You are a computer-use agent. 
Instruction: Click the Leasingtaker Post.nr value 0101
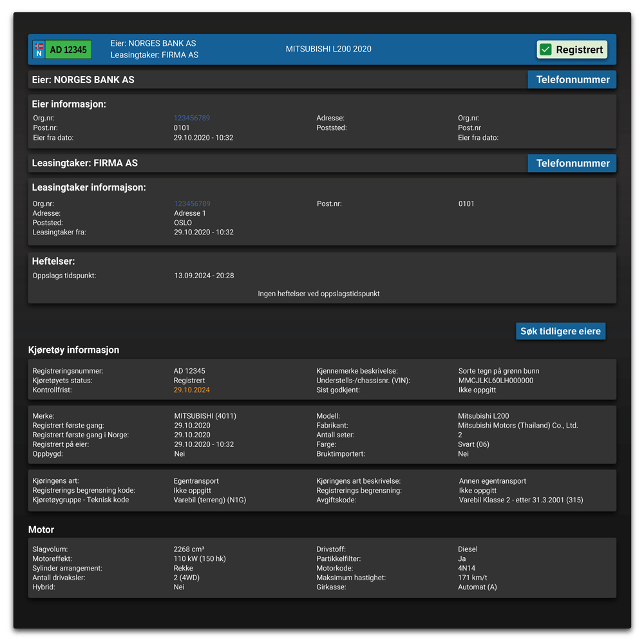pos(466,204)
